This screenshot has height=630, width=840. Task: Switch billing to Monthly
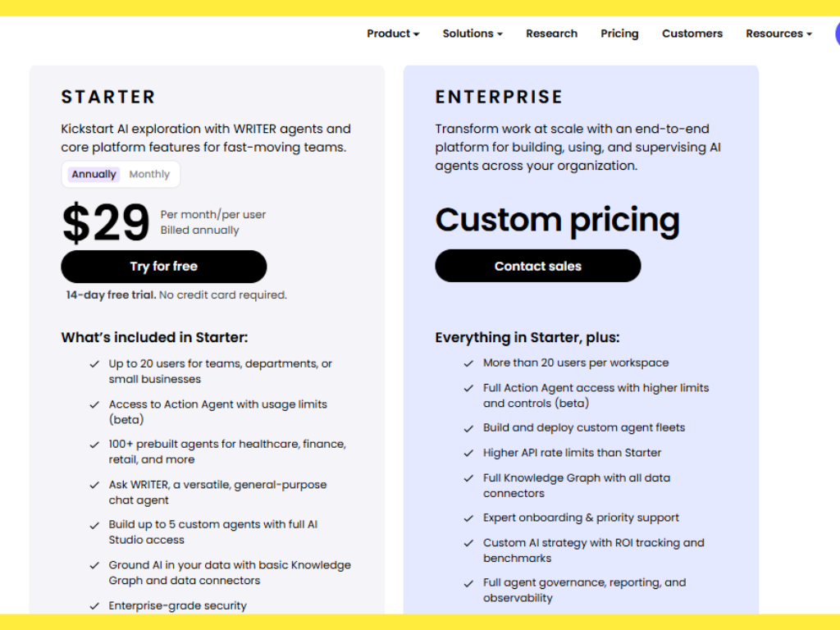[149, 174]
